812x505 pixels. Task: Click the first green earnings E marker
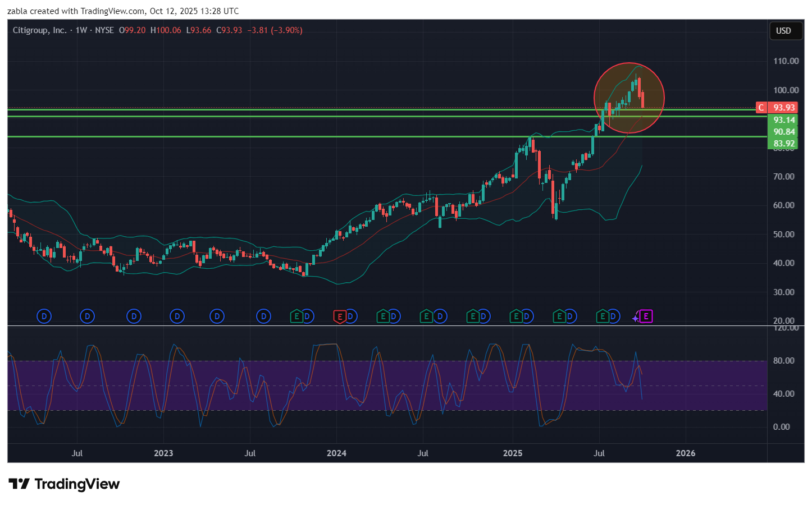coord(296,316)
